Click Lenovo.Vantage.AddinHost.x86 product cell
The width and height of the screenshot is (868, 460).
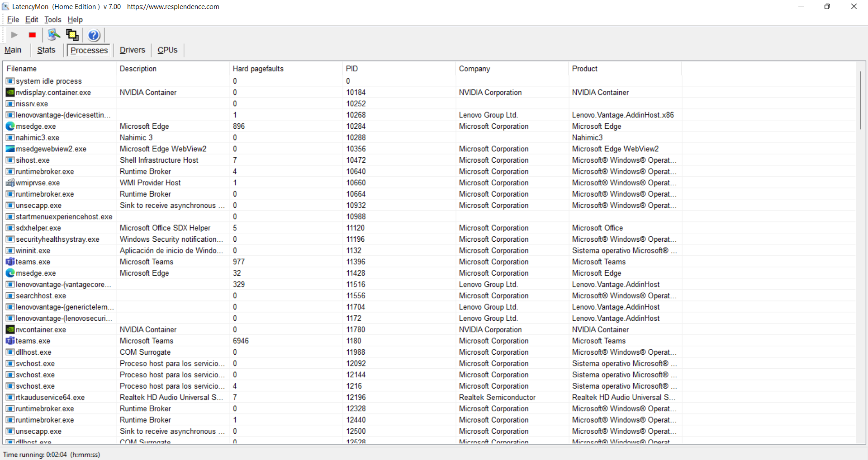tap(623, 115)
